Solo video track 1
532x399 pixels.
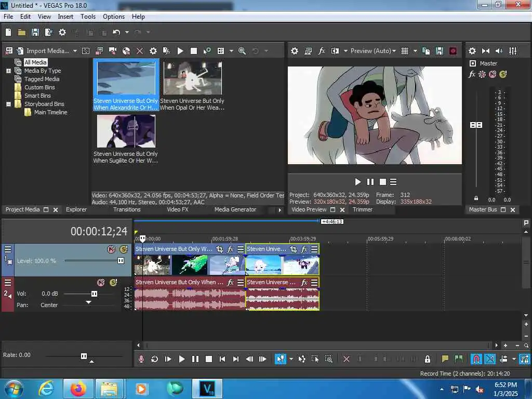pos(124,249)
